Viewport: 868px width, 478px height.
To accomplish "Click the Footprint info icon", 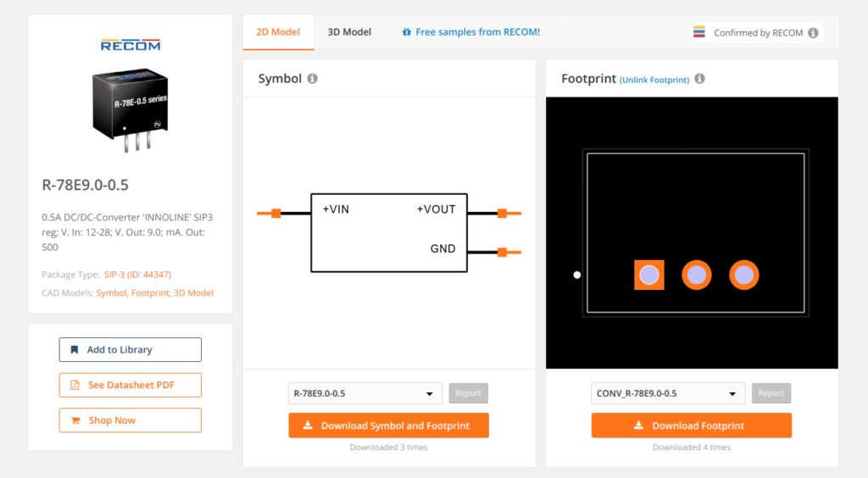I will (699, 79).
